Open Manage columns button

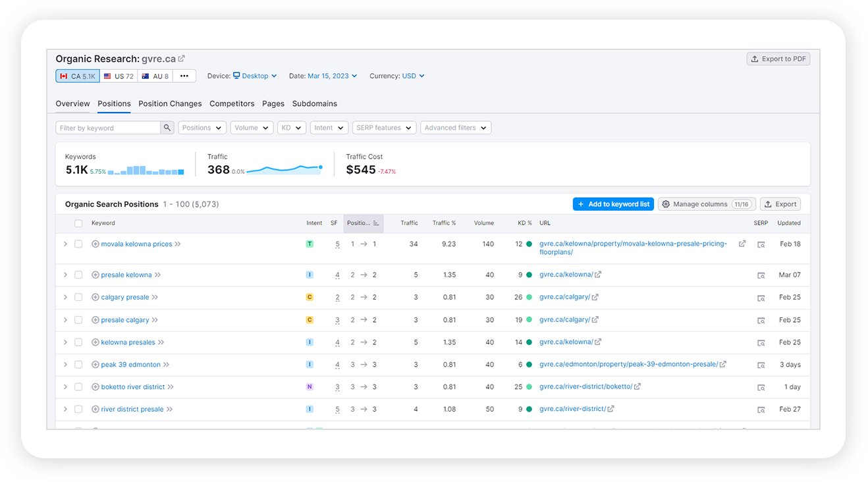pos(707,204)
